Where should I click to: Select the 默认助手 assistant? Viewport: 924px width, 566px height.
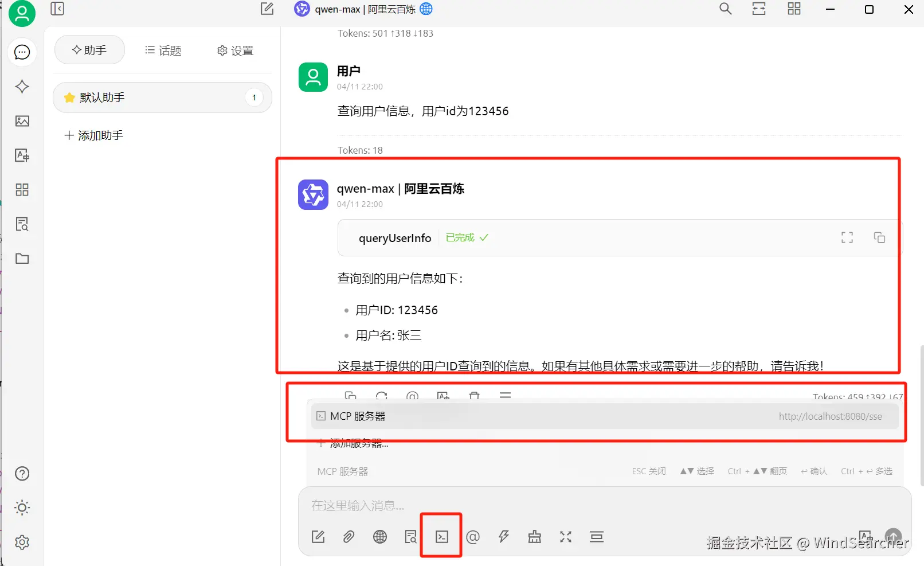click(x=162, y=97)
